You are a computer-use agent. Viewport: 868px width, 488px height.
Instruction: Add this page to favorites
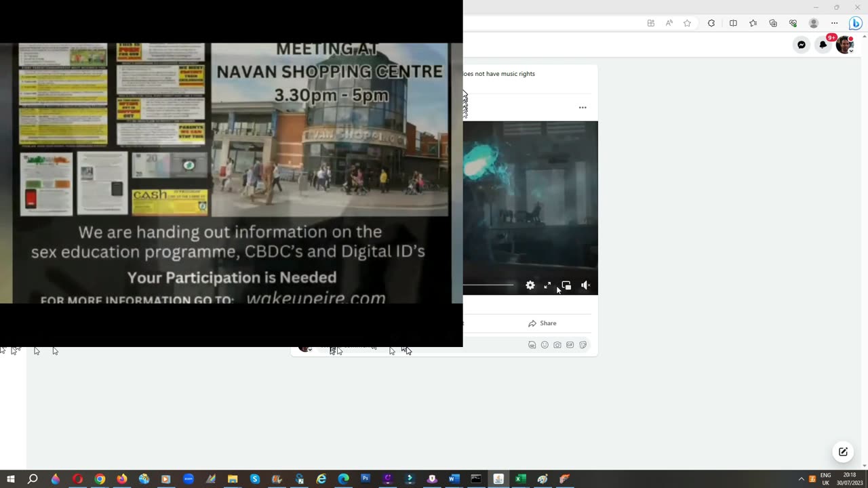687,23
